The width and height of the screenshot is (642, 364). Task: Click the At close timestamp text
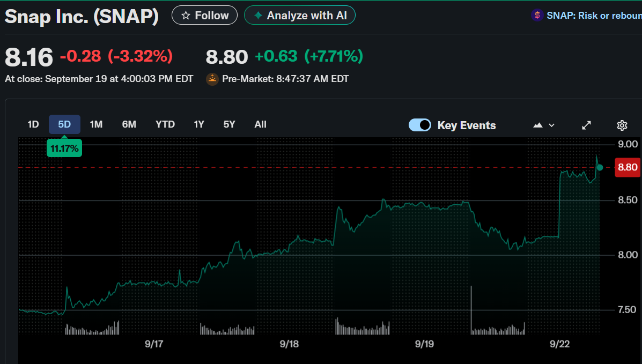pyautogui.click(x=99, y=79)
